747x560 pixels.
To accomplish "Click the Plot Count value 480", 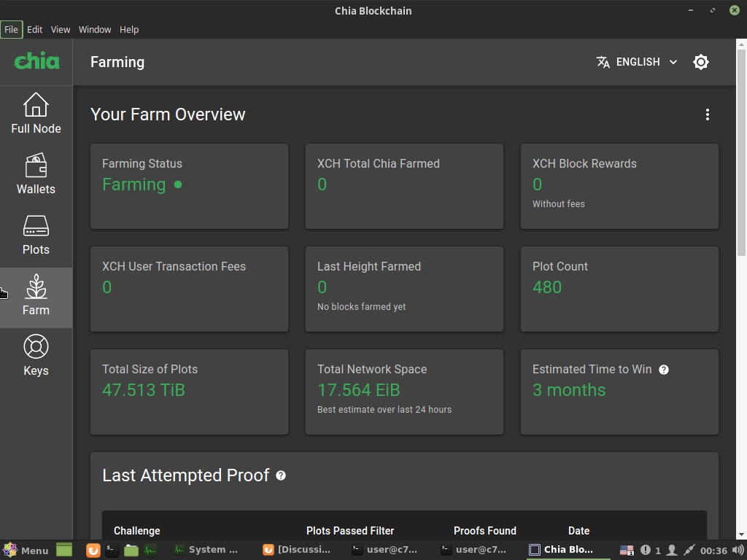I will (547, 287).
